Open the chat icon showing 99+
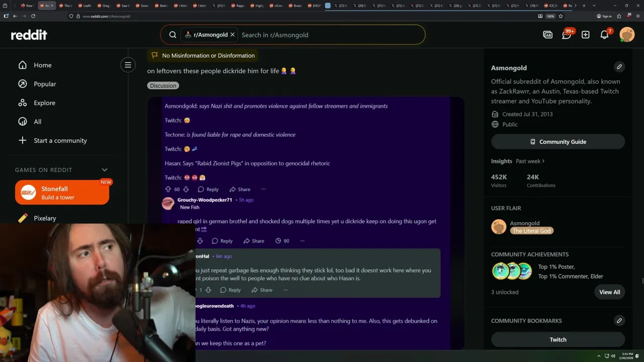The image size is (644, 362). click(x=567, y=35)
